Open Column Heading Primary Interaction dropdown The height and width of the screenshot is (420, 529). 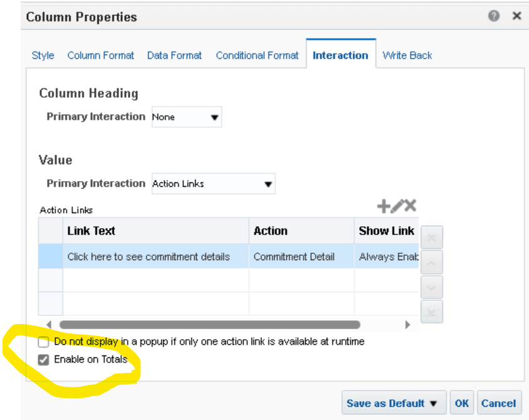pos(187,117)
